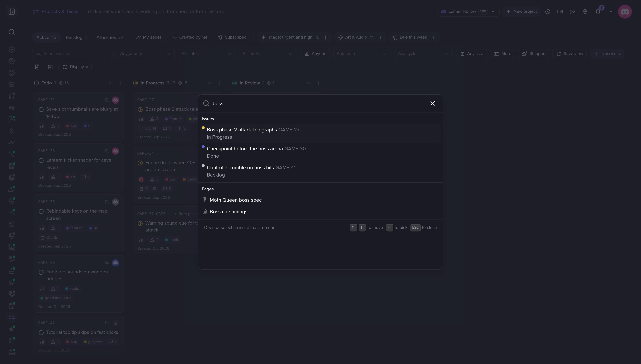The width and height of the screenshot is (641, 364).
Task: Open the Any priority dropdown
Action: tap(145, 54)
